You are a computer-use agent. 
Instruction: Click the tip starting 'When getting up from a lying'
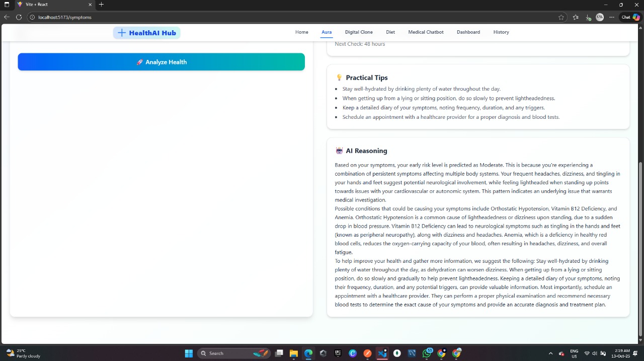click(x=449, y=98)
